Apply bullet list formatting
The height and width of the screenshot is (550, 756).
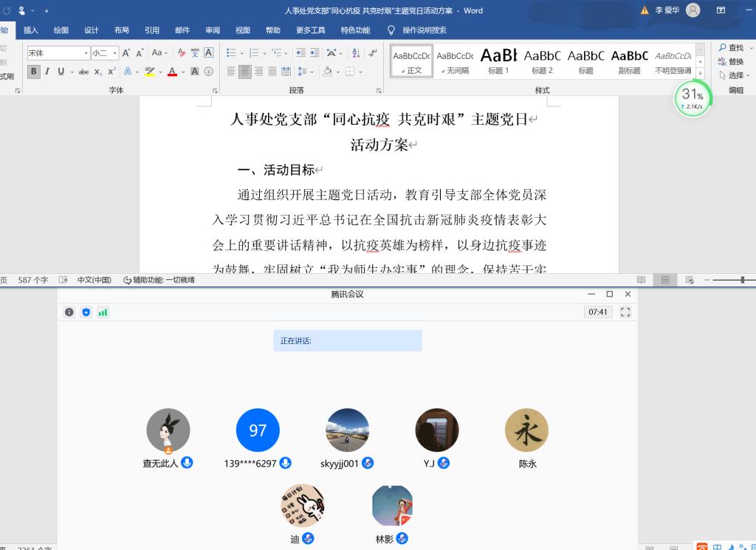pyautogui.click(x=231, y=53)
